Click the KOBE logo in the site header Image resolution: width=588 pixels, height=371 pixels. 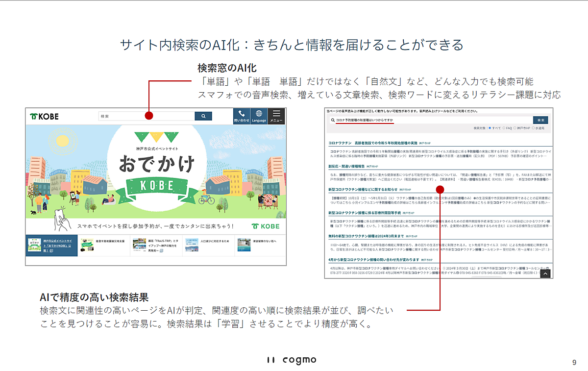(44, 117)
